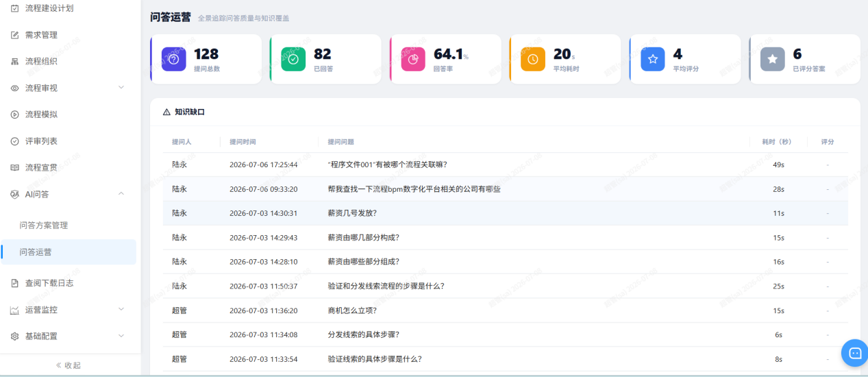Click the 流程建设计划 sidebar icon
This screenshot has height=377, width=868.
pos(15,8)
